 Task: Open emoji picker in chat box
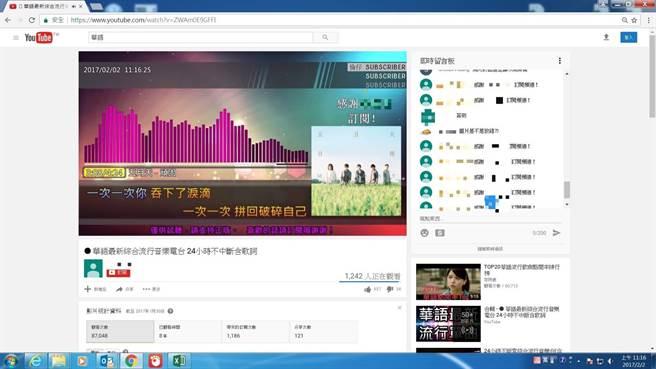(425, 233)
